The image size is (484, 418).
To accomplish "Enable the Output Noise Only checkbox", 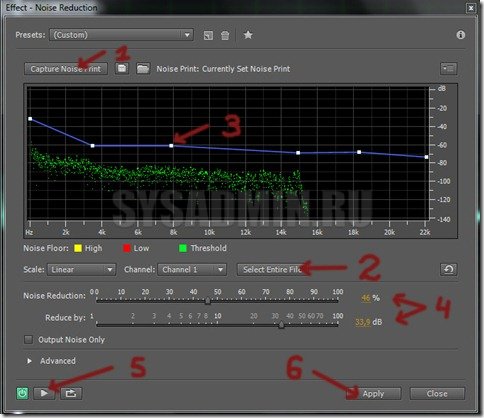I will (x=28, y=340).
